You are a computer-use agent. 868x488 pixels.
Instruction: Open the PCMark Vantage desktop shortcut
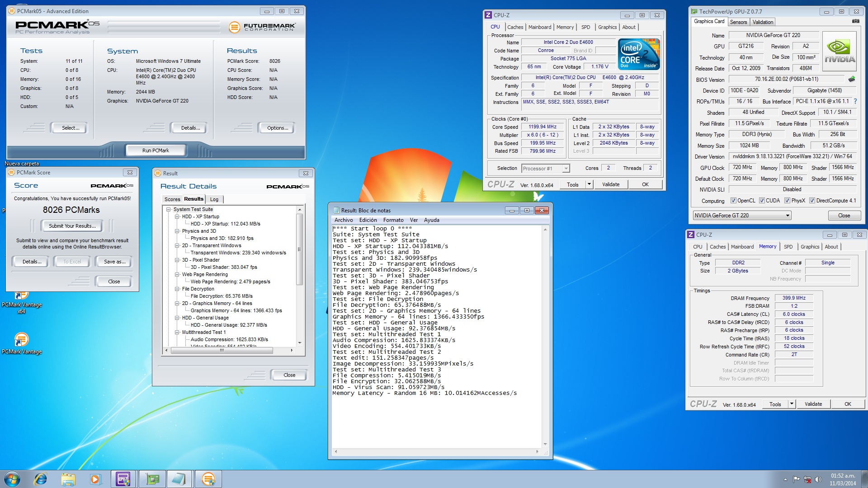point(21,343)
